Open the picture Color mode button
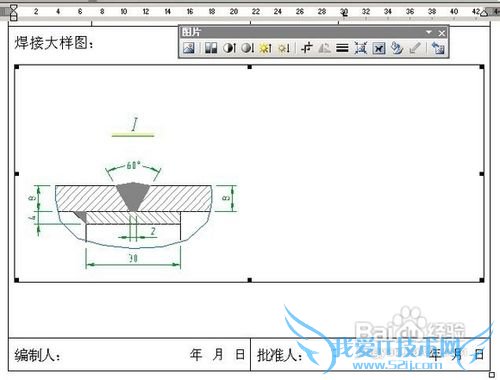This screenshot has height=380, width=500. (x=211, y=48)
